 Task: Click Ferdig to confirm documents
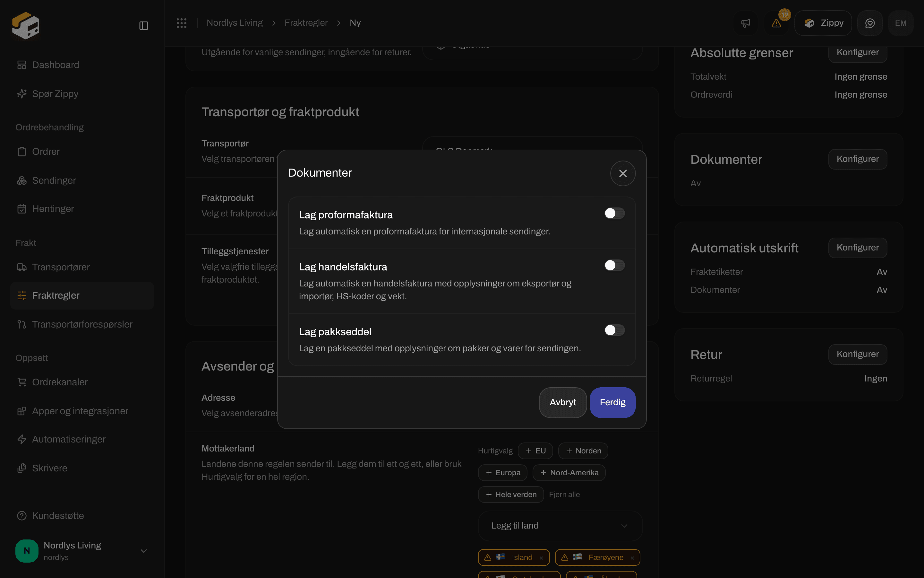coord(612,403)
